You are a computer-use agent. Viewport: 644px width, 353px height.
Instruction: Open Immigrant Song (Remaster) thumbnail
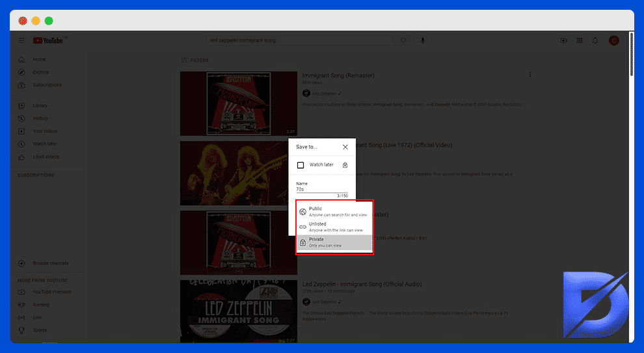239,104
